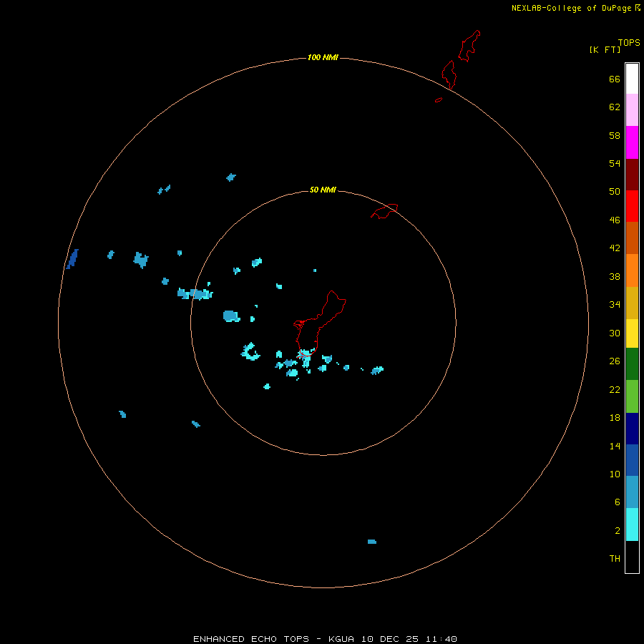The height and width of the screenshot is (644, 644).
Task: Click the NEXLAB-College of DuPage credit text
Action: (571, 8)
